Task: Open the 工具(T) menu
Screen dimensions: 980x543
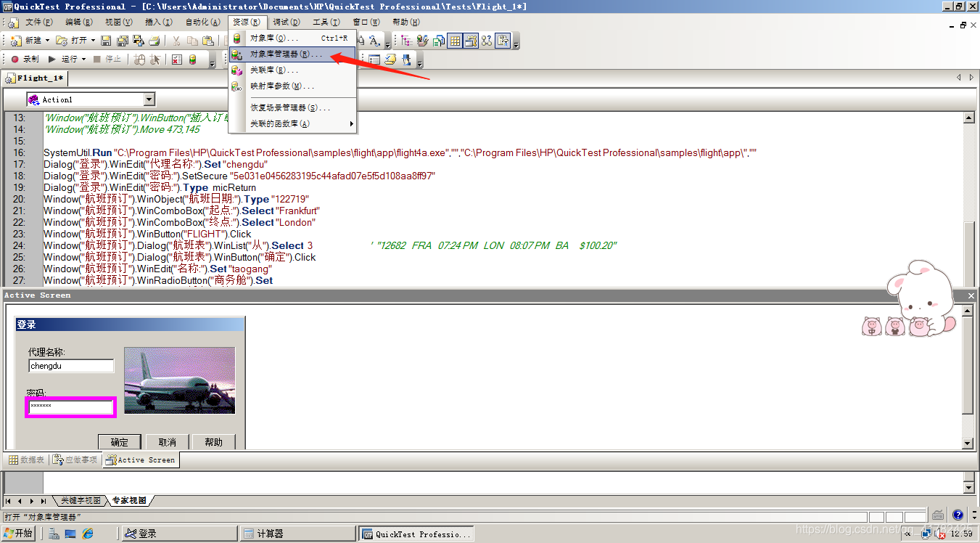Action: tap(326, 23)
